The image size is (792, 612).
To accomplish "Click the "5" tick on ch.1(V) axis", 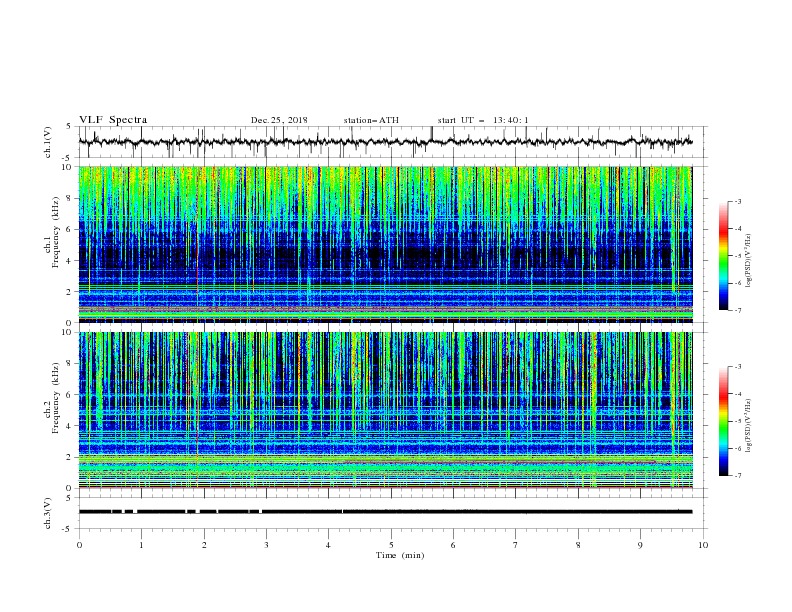I will 69,126.
